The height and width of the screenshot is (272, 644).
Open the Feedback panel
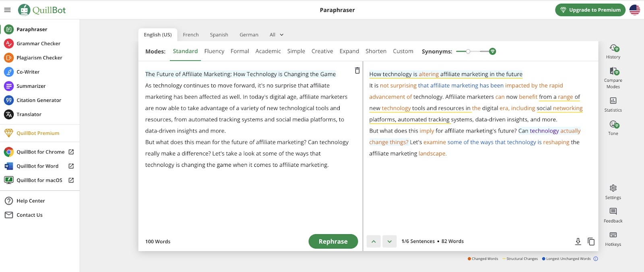point(613,215)
